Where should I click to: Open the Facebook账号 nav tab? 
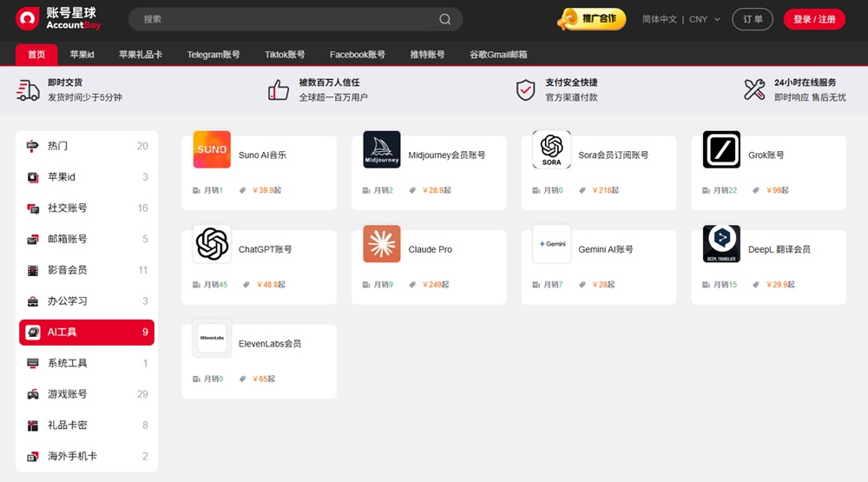click(x=358, y=55)
